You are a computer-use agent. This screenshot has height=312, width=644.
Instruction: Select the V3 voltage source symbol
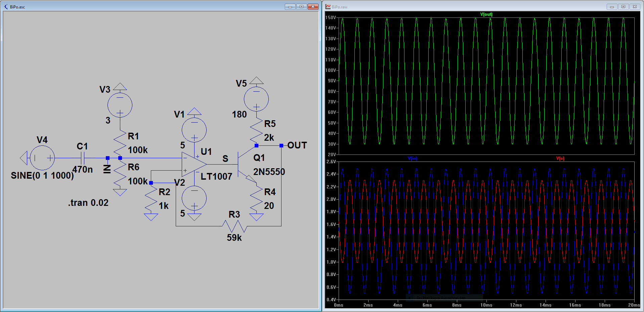click(x=120, y=105)
